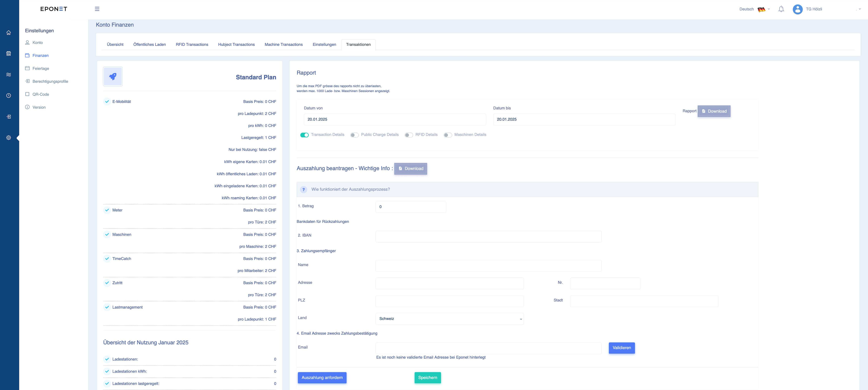Open the hamburger menu icon
868x390 pixels.
click(x=97, y=9)
